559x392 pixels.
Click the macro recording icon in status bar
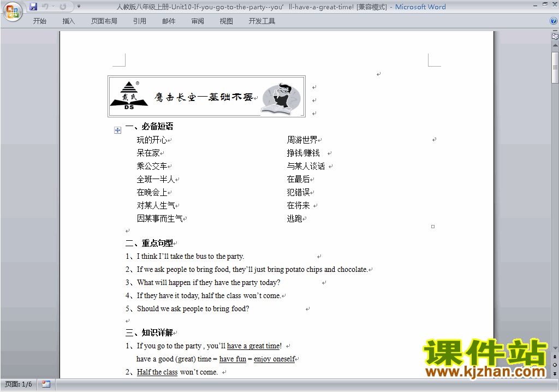(x=46, y=384)
